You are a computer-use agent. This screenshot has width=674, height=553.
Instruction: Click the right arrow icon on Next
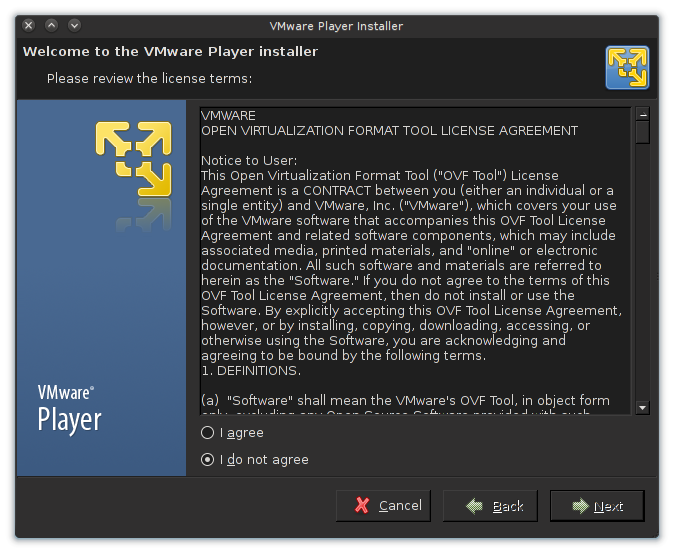(580, 506)
